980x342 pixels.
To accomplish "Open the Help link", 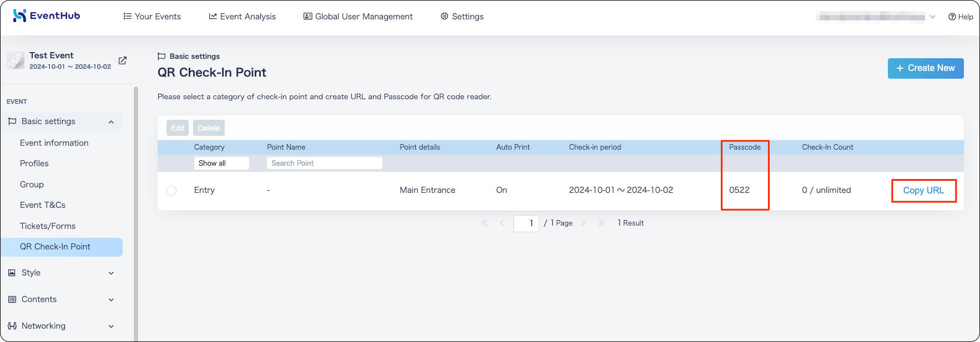I will 961,17.
